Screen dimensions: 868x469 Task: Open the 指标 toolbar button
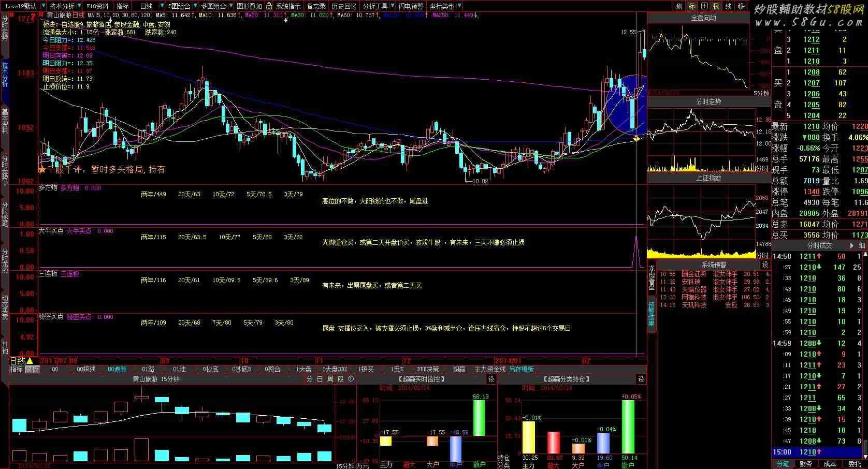(123, 6)
